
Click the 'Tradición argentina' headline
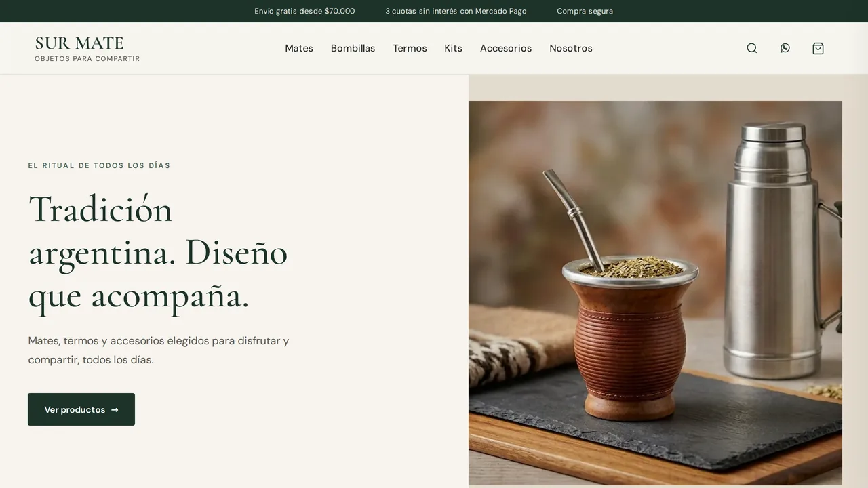click(158, 252)
